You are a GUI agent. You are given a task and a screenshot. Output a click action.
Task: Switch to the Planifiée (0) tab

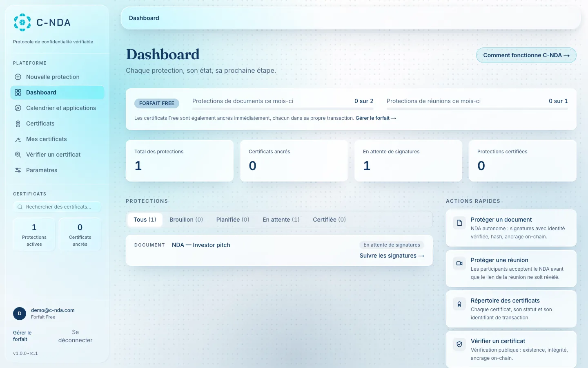233,220
